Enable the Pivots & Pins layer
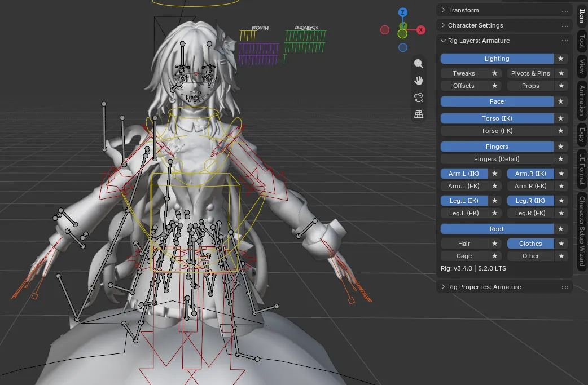The image size is (588, 385). (x=530, y=73)
